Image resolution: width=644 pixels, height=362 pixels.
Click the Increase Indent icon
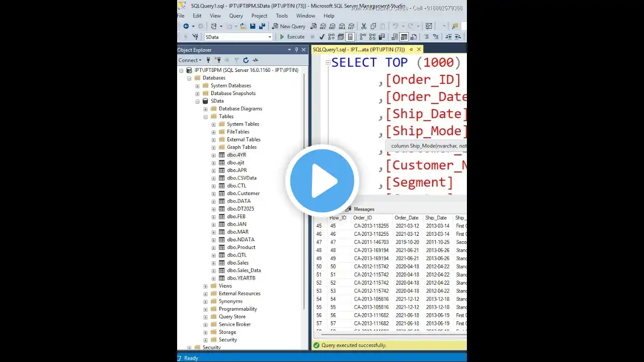[x=458, y=37]
